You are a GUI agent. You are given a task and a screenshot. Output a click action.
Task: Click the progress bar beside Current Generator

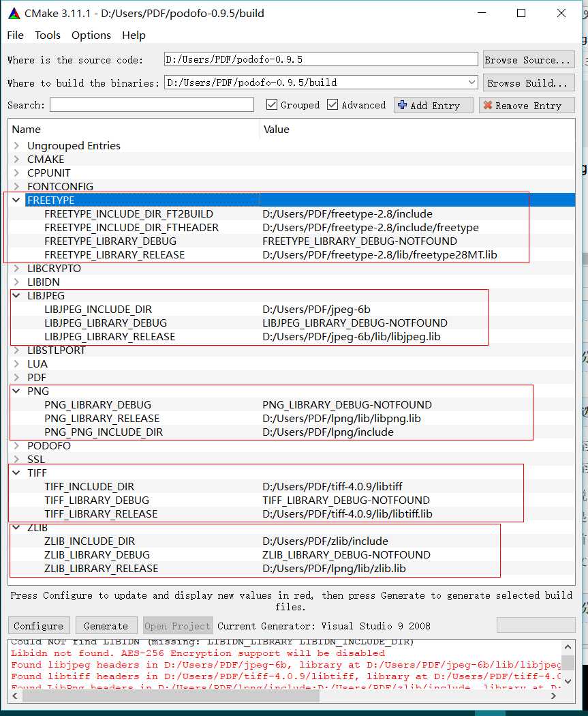[536, 625]
